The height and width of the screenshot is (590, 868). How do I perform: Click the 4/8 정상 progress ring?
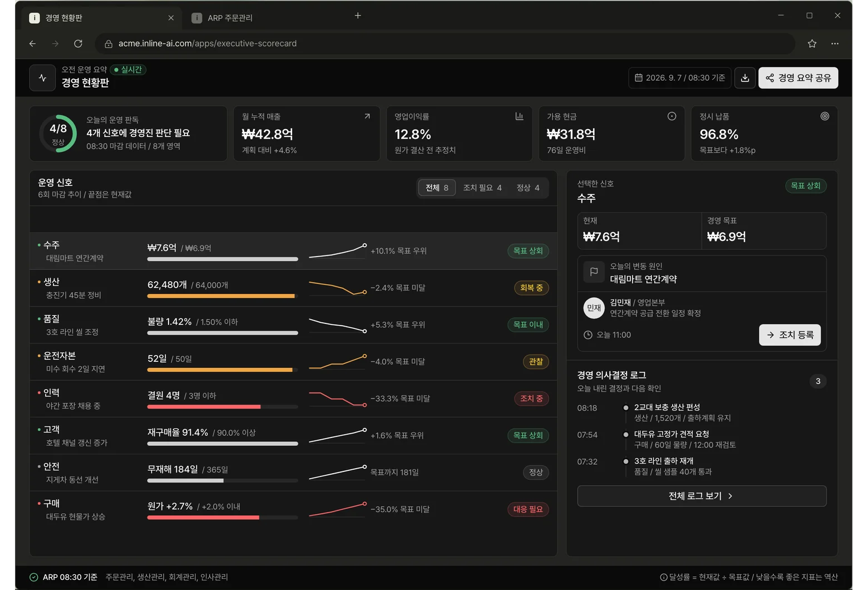click(58, 134)
